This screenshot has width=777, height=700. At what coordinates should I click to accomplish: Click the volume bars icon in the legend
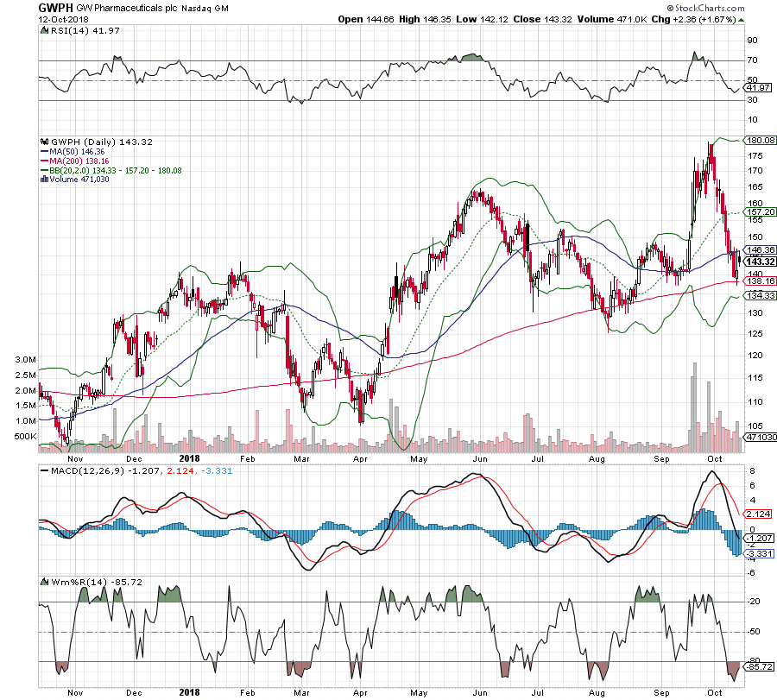pos(44,180)
